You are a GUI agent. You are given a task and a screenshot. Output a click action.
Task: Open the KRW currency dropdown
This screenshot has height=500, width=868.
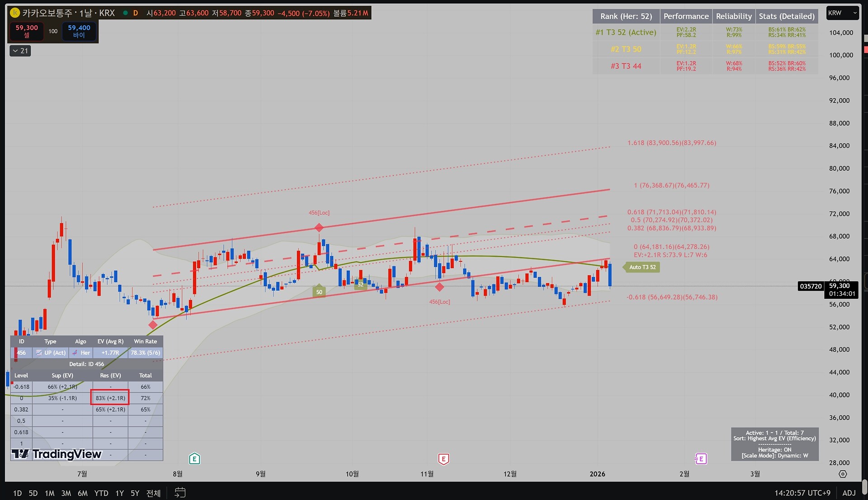click(842, 13)
